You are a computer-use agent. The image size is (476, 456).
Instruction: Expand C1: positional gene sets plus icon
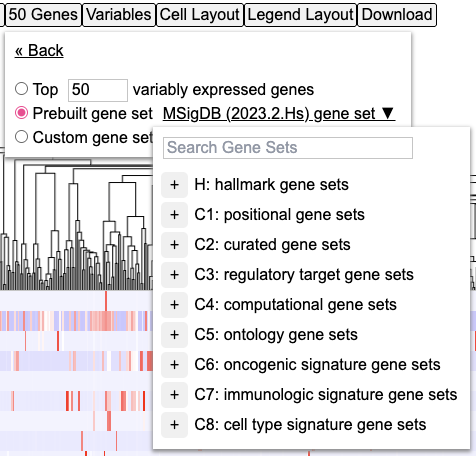click(174, 215)
